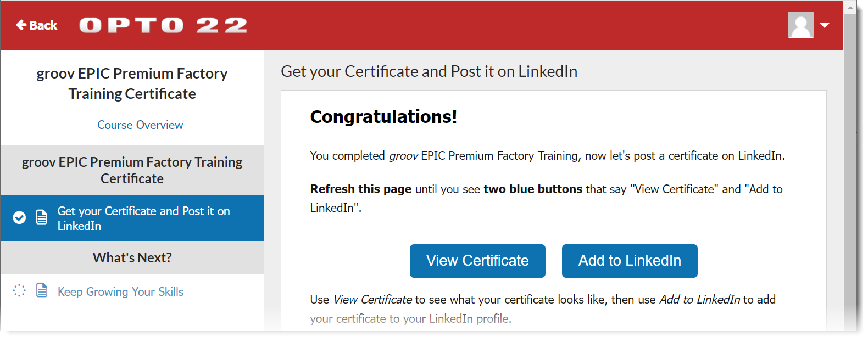
Task: Click the View Certificate button
Action: coord(477,261)
